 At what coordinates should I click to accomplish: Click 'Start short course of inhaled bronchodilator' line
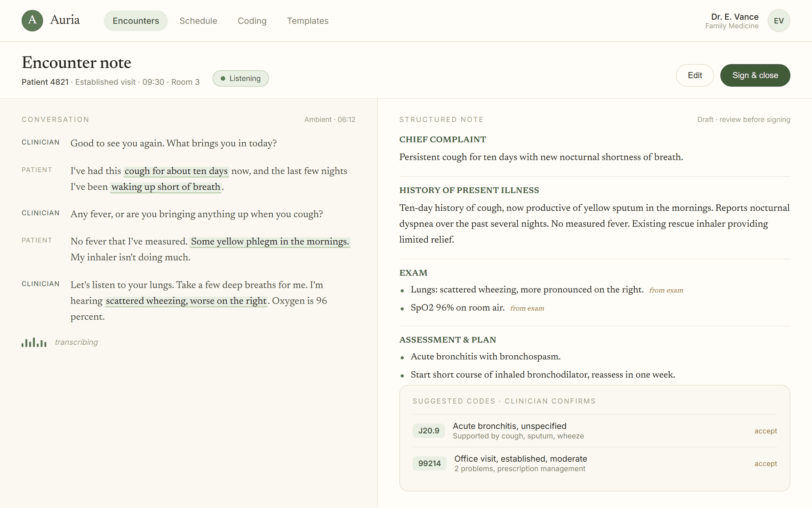pos(543,375)
